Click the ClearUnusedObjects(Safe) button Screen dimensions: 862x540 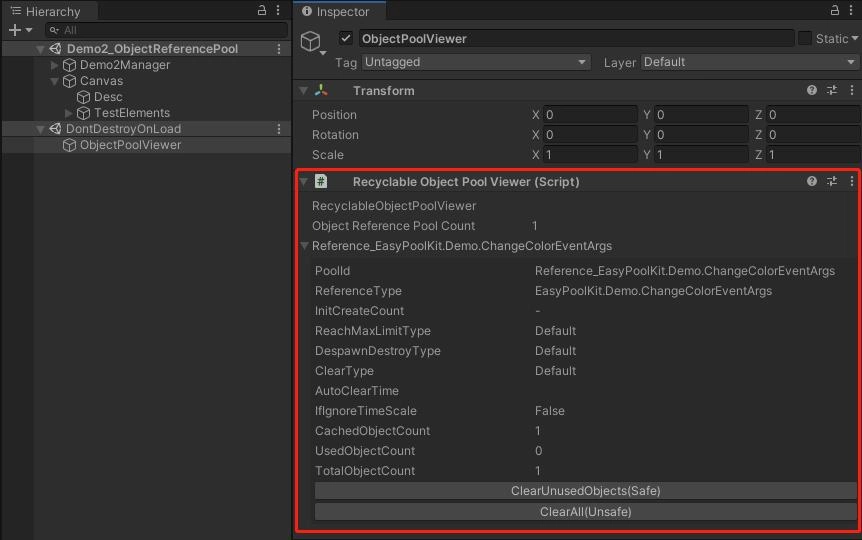pyautogui.click(x=585, y=491)
